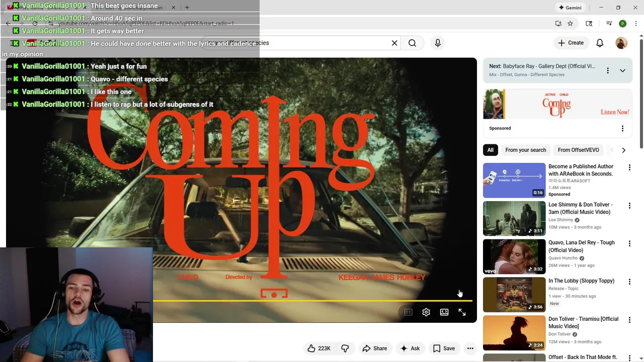Show more filter chips with right arrow
Viewport: 644px width, 362px height.
623,150
